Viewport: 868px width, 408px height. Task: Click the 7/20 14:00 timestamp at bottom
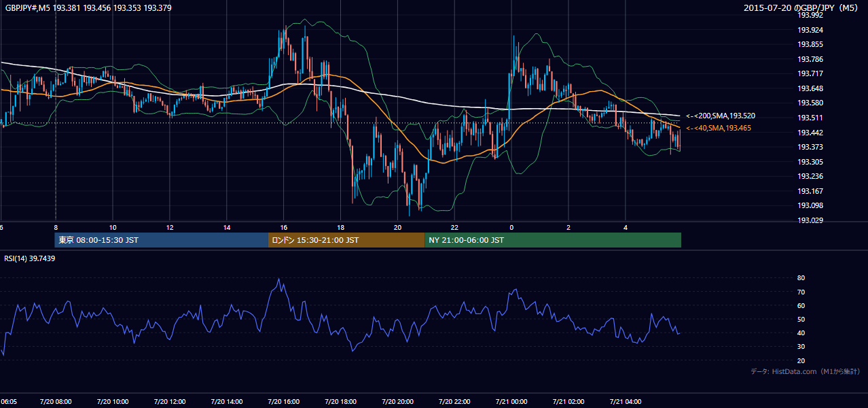point(227,402)
